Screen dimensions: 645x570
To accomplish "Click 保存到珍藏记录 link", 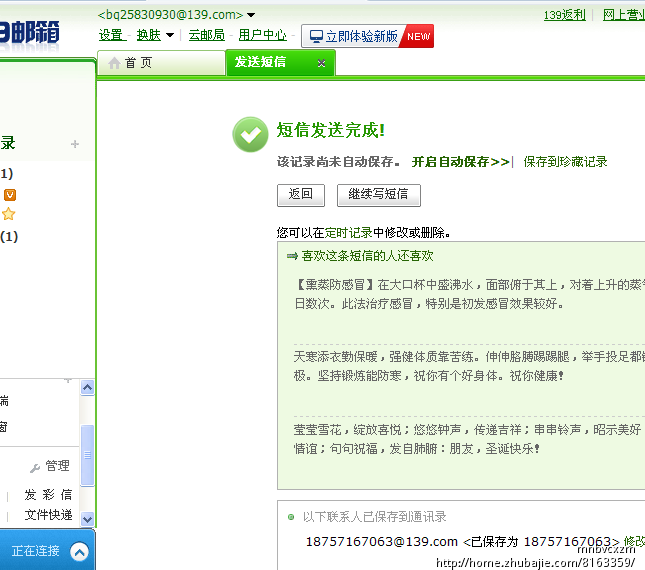I will (x=565, y=162).
